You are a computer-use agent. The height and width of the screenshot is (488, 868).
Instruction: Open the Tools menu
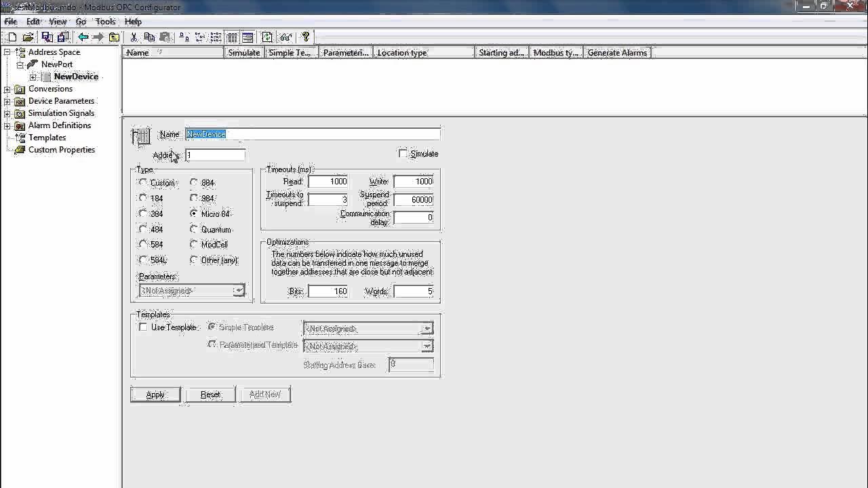(x=105, y=22)
